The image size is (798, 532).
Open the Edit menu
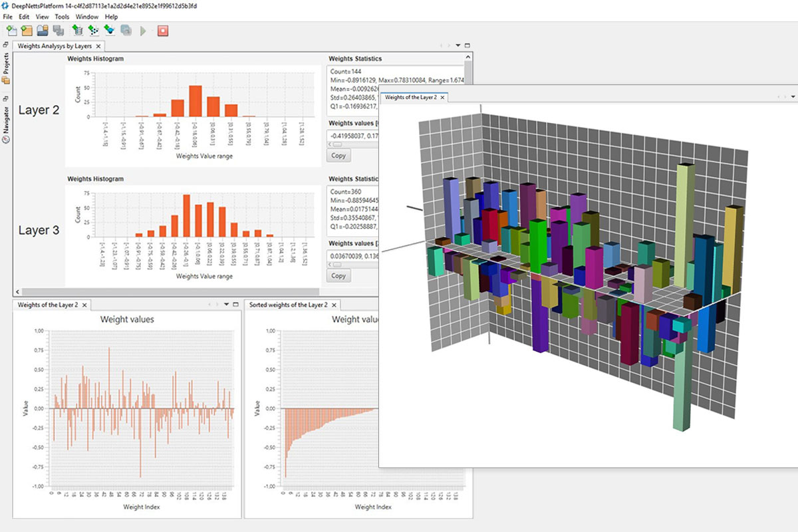click(24, 17)
